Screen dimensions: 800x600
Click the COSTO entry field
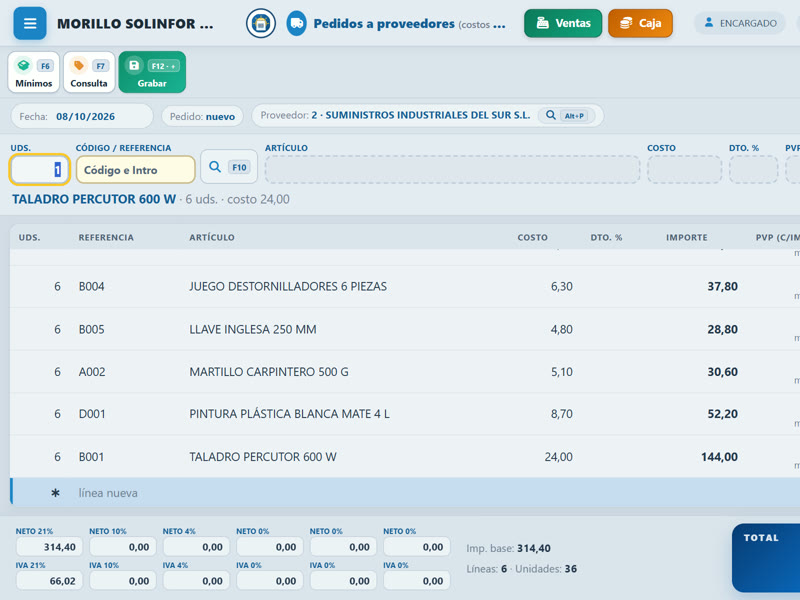pos(685,169)
